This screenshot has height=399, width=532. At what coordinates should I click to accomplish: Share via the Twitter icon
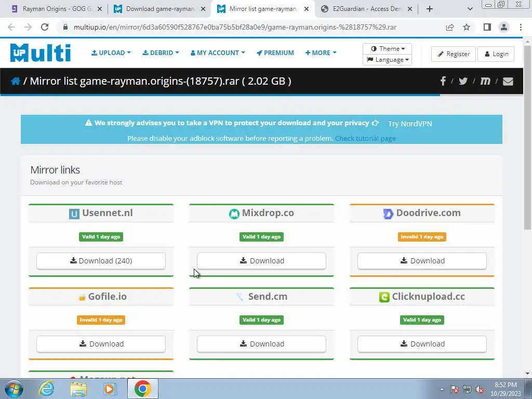[x=463, y=81]
